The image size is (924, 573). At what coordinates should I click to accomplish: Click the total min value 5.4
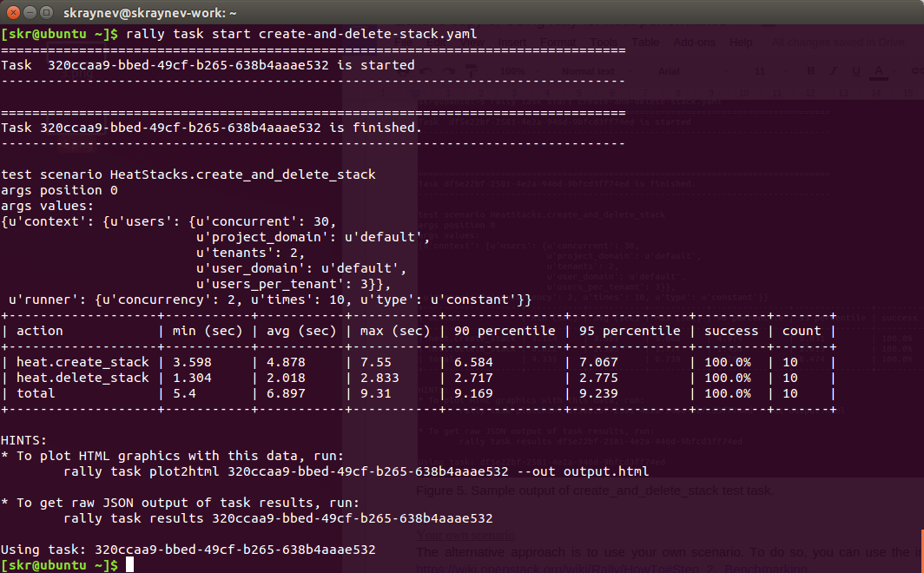[x=184, y=393]
